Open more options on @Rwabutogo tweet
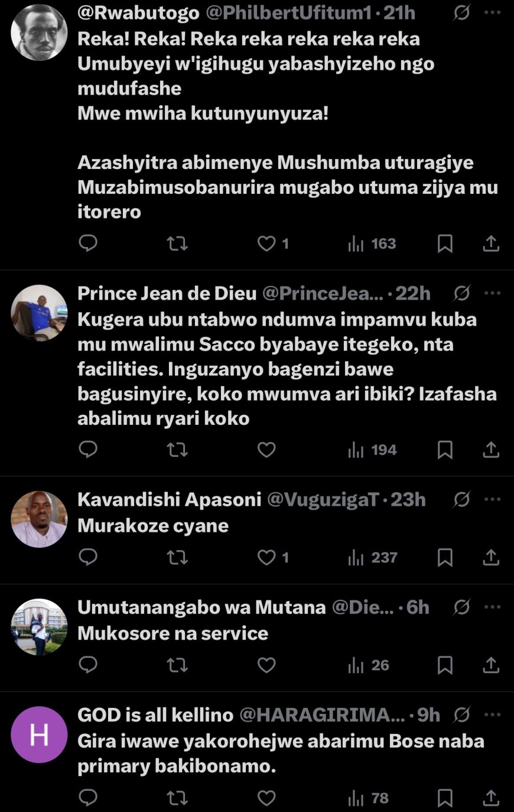This screenshot has height=812, width=514. 492,12
